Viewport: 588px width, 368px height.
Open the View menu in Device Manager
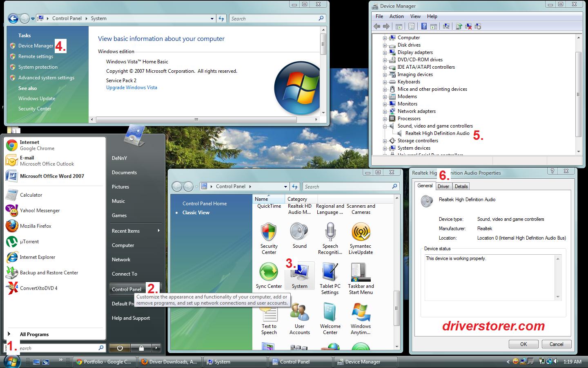(x=415, y=16)
